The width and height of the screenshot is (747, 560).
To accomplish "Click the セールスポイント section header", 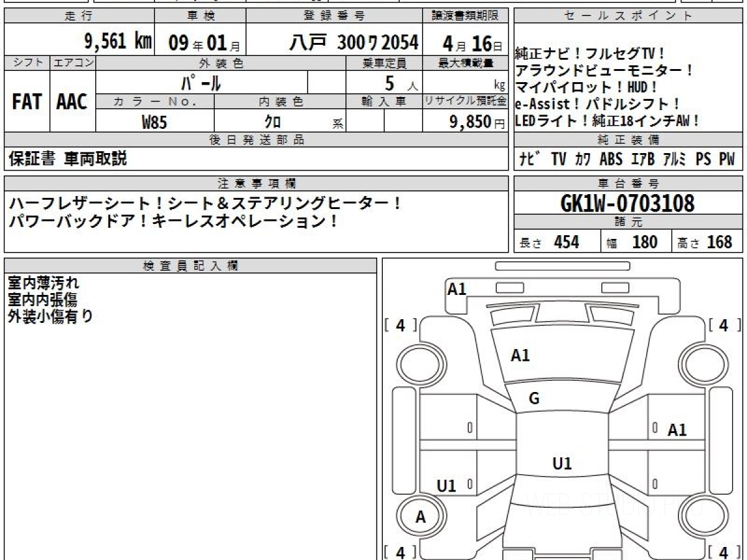I will pos(628,16).
